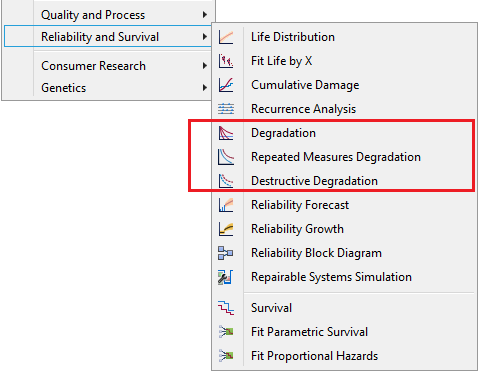Viewport: 479px width, 372px height.
Task: Select the Cumulative Damage icon
Action: (226, 85)
